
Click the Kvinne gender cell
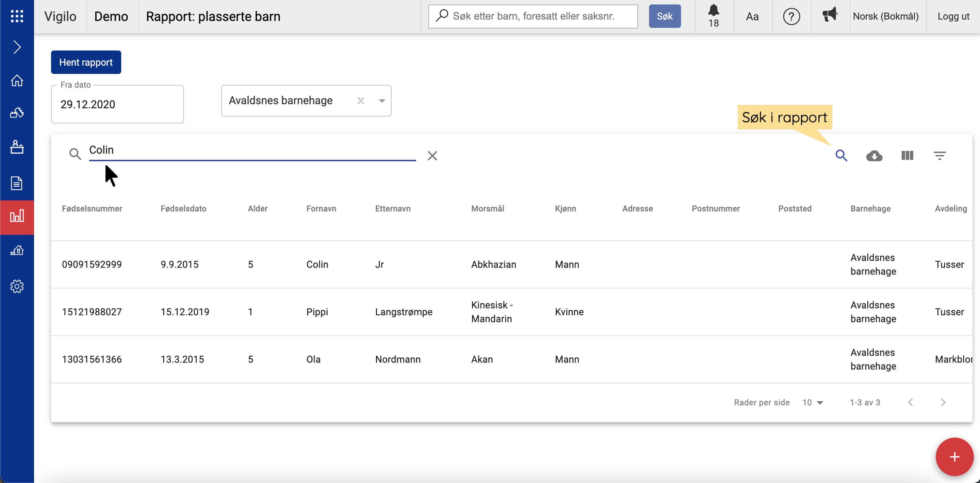point(569,312)
